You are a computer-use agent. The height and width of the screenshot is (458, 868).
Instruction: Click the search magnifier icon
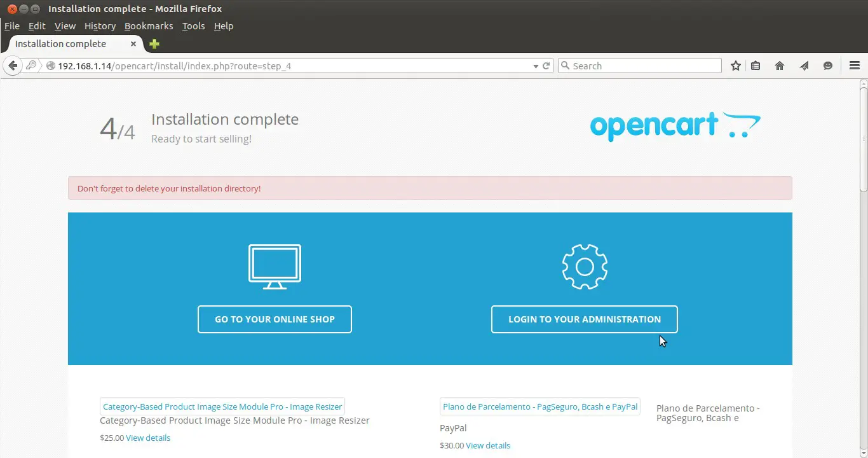click(564, 66)
